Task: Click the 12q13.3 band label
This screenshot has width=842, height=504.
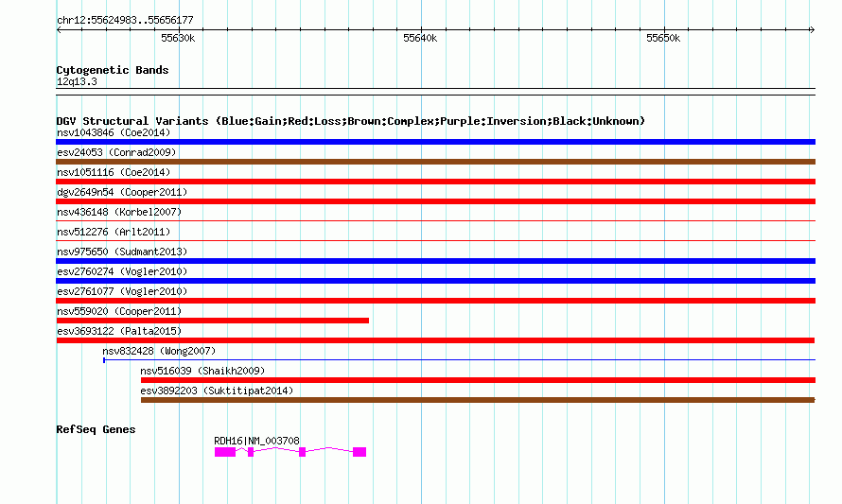Action: 77,81
